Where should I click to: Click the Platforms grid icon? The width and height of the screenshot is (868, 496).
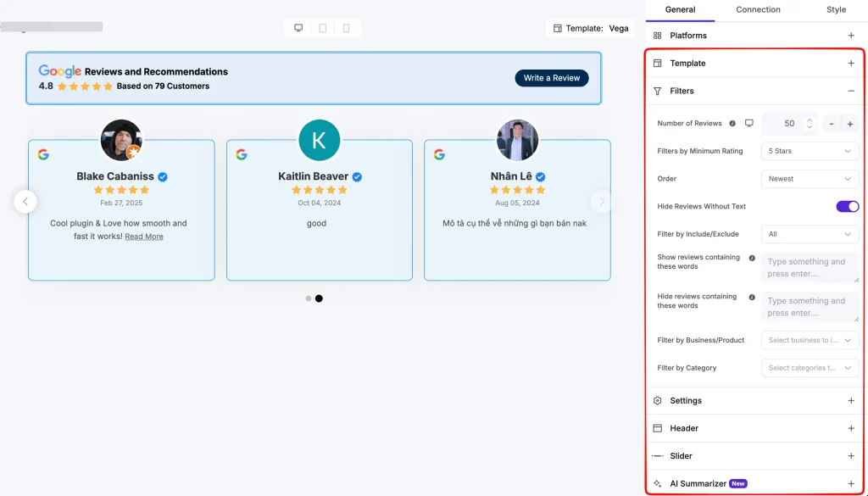click(x=658, y=36)
